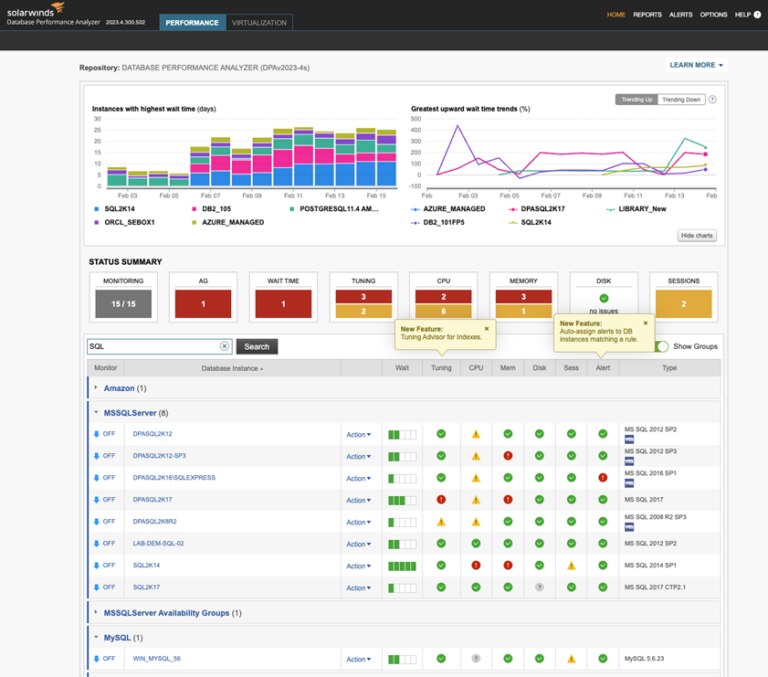This screenshot has height=677, width=768.
Task: Click the Tuning warning icon for DPASQL2K8R2
Action: click(441, 522)
